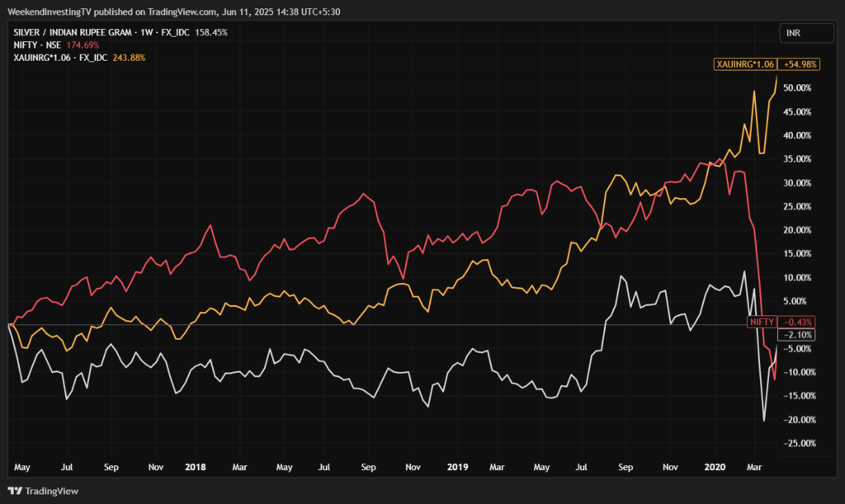
Task: Click the 45.00% axis label
Action: coord(797,112)
